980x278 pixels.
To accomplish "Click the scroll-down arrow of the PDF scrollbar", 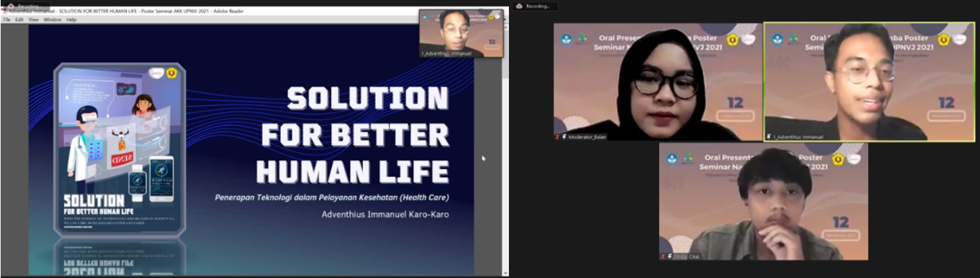I will click(x=506, y=273).
